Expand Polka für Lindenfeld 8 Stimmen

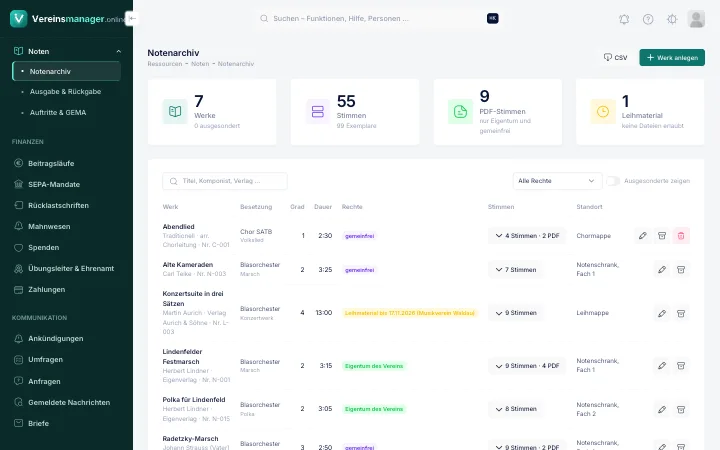tap(516, 409)
